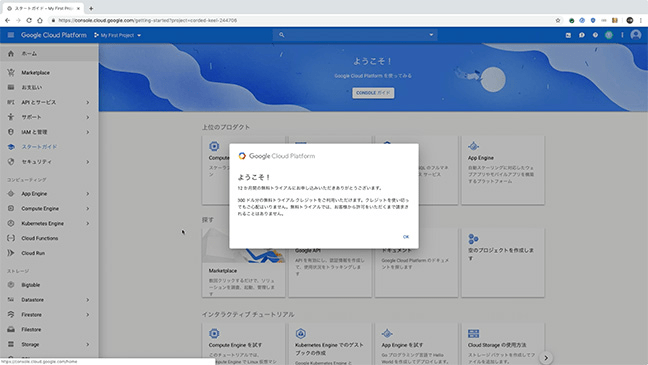This screenshot has height=365, width=648.
Task: Open a new browser tab
Action: pyautogui.click(x=91, y=8)
